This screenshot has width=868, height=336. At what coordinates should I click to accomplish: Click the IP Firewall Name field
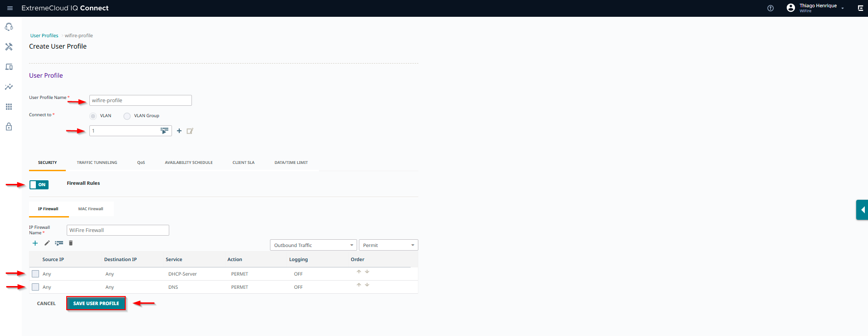point(118,230)
